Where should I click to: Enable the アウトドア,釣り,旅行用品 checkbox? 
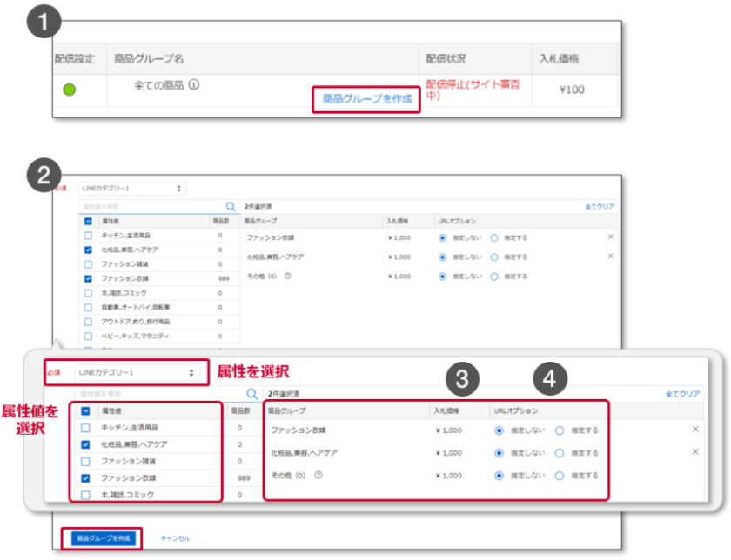coord(88,321)
